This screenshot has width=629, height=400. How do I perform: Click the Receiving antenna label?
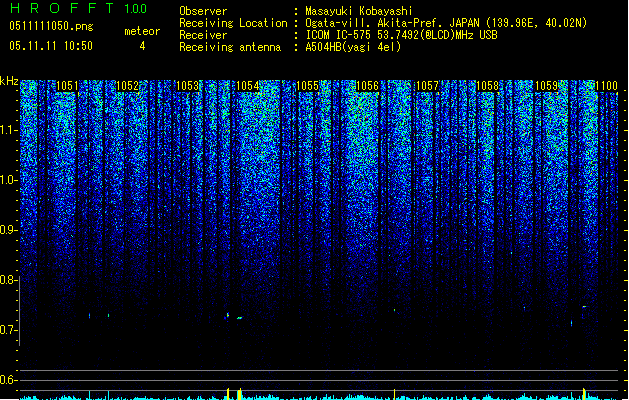[x=230, y=47]
